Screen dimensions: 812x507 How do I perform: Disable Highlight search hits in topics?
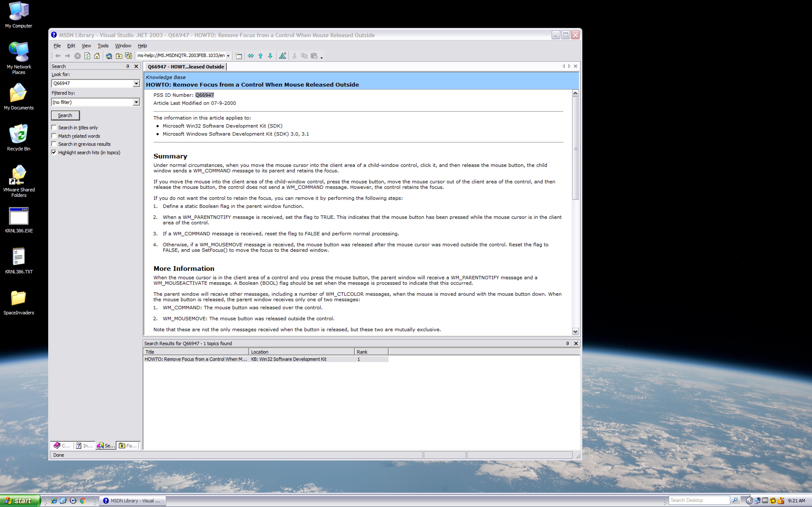click(54, 152)
